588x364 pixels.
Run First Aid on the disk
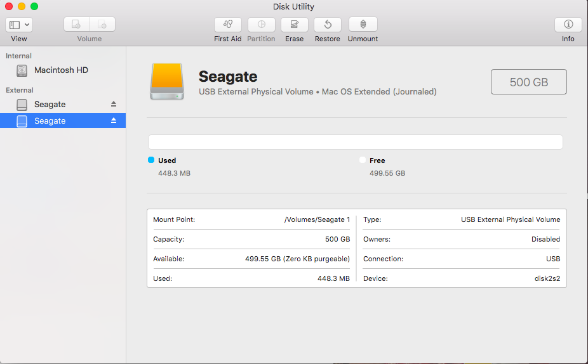(x=227, y=24)
